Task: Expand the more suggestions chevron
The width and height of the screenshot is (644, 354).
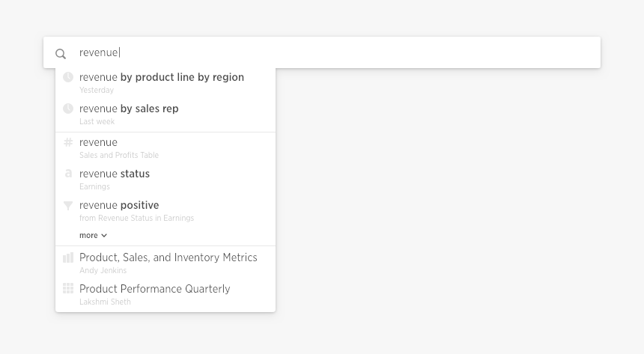Action: coord(104,236)
